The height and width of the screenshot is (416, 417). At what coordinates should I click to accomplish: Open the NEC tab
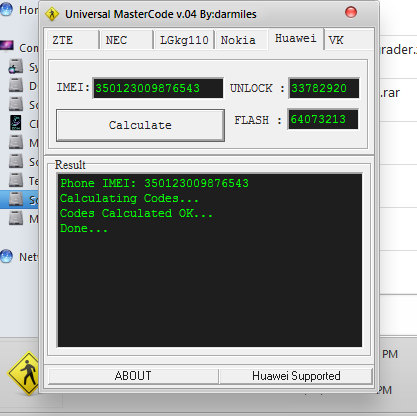click(126, 40)
